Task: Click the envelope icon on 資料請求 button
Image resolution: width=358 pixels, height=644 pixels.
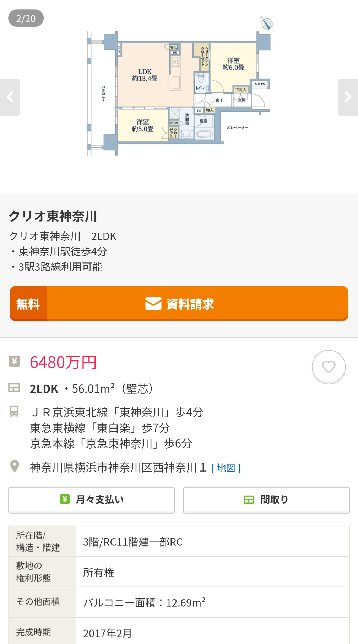Action: [153, 304]
